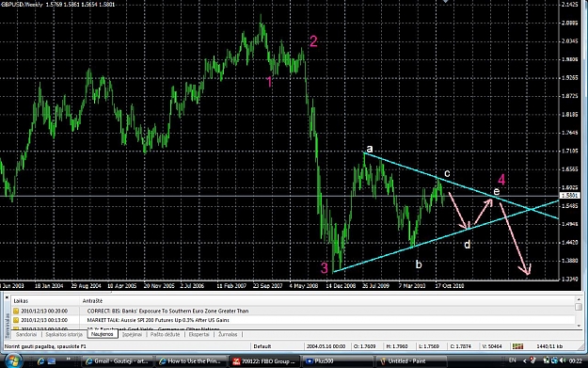Expand hidden tray icons arrow
The image size is (588, 368).
(524, 360)
